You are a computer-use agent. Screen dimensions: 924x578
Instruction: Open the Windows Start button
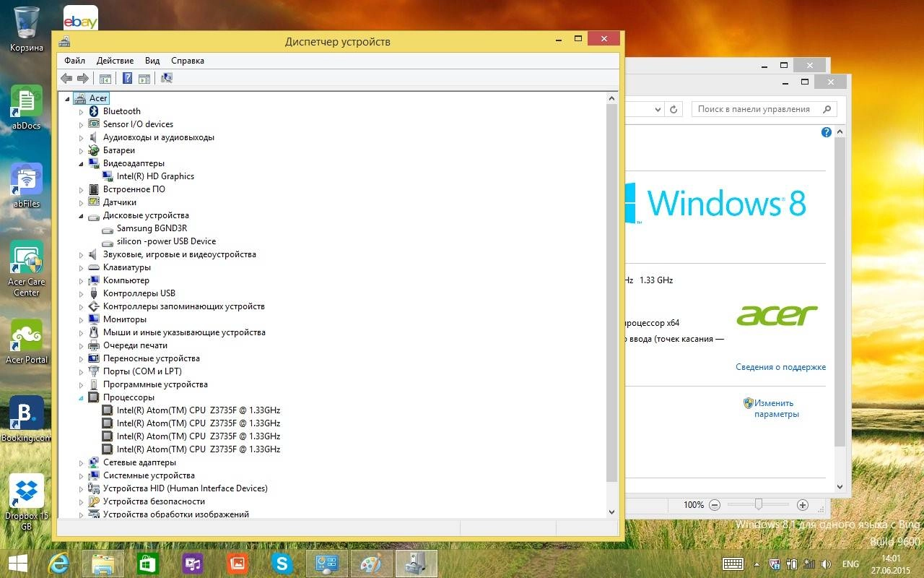pyautogui.click(x=17, y=564)
